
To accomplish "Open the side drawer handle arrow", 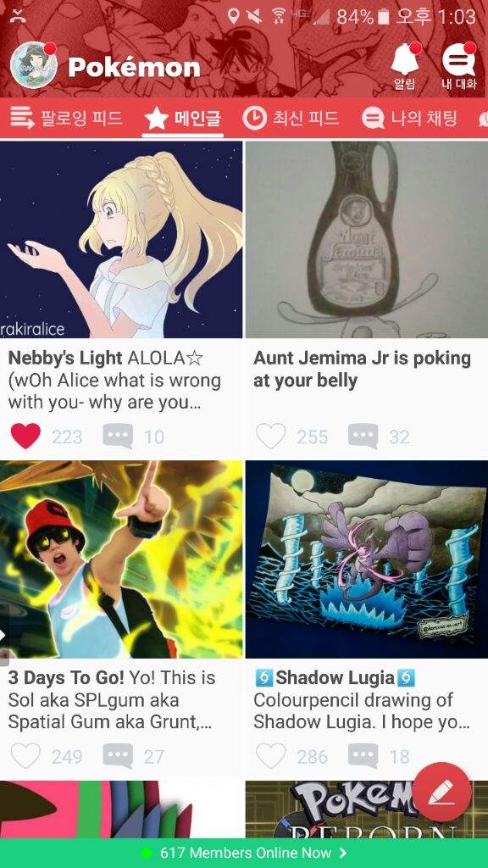I will click(x=4, y=635).
